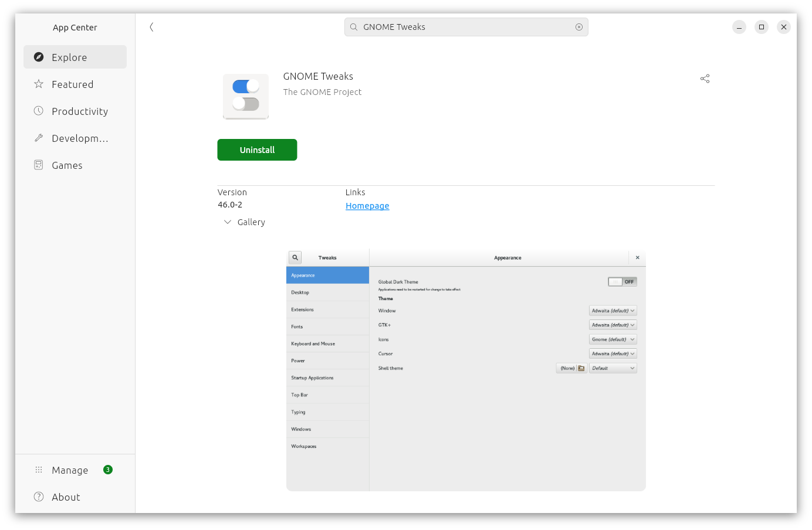
Task: Share GNOME Tweaks via share icon
Action: coord(705,79)
